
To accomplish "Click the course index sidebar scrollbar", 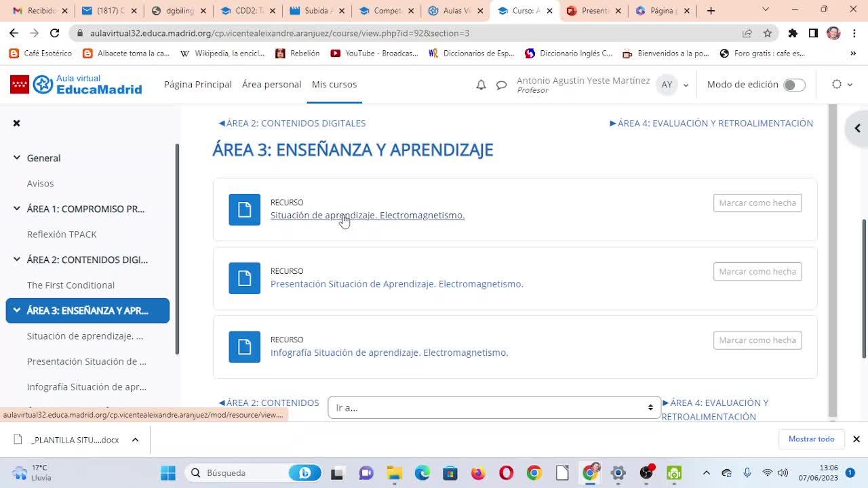I will pyautogui.click(x=178, y=249).
